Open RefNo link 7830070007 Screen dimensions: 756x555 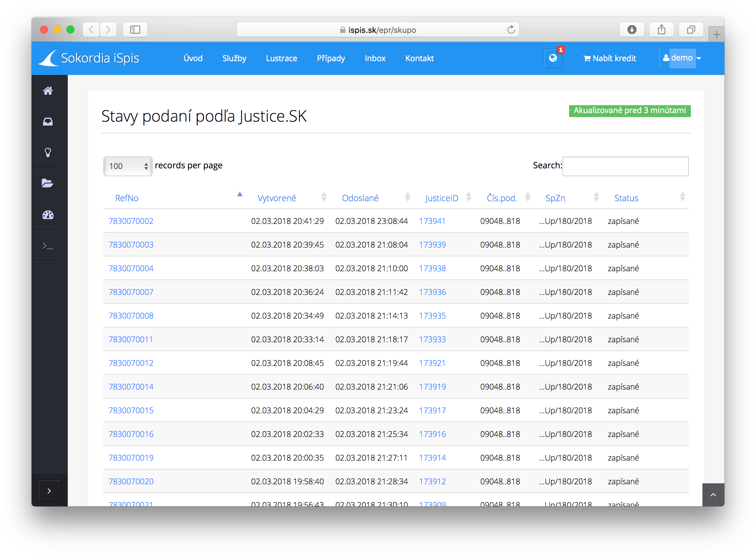[131, 292]
